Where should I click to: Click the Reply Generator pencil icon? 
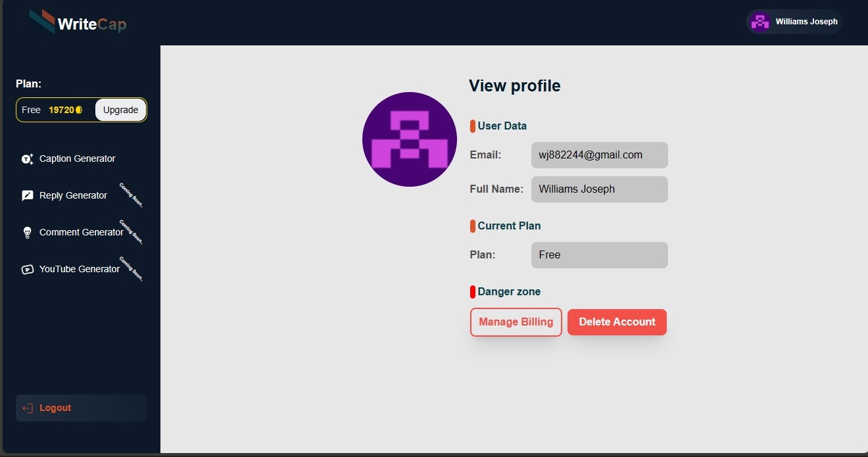pos(27,195)
